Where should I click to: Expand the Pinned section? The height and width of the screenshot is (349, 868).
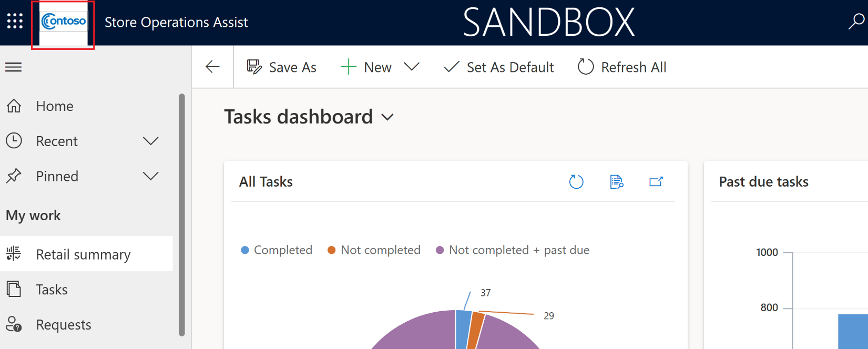click(x=151, y=176)
